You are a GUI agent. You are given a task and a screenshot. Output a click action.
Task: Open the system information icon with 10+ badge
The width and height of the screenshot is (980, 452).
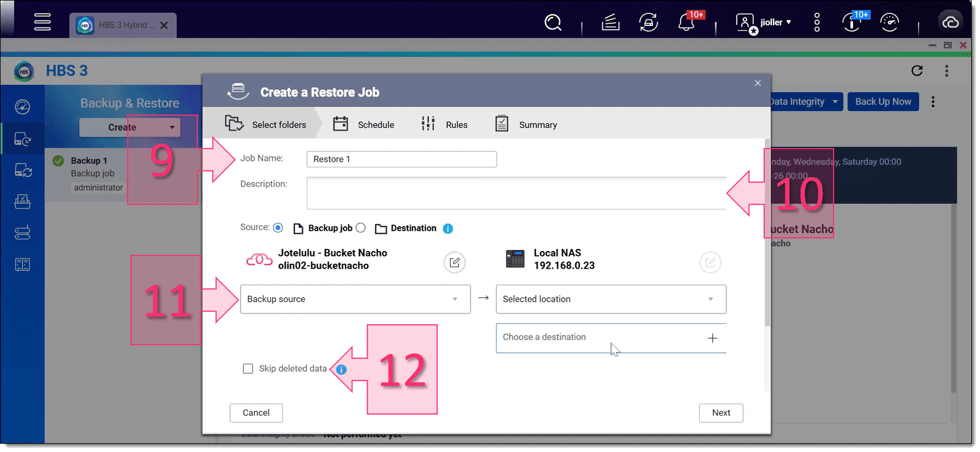point(852,23)
